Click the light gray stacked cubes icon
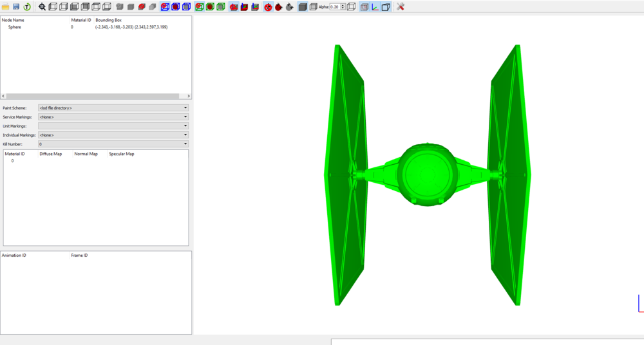This screenshot has width=644, height=345. point(153,6)
